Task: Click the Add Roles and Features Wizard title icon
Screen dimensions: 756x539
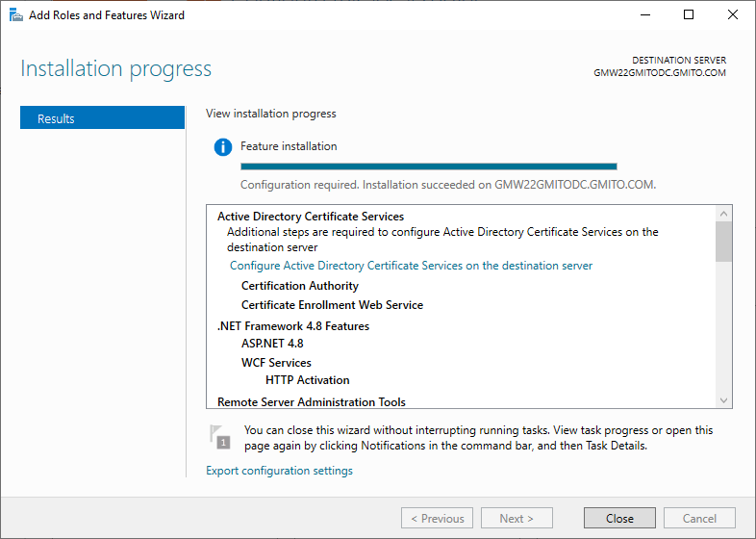Action: (x=16, y=15)
